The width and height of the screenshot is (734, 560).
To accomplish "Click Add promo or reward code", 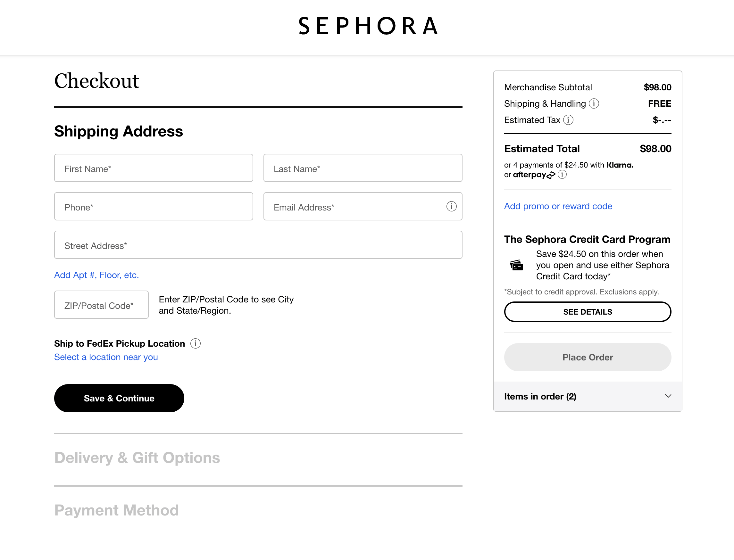I will coord(558,206).
